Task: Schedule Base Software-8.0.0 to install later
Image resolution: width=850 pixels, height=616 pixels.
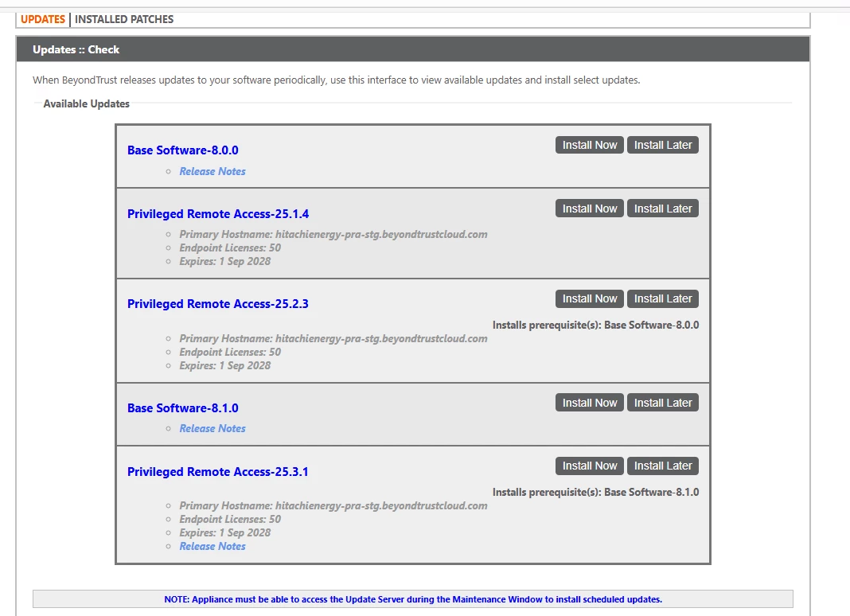Action: coord(662,145)
